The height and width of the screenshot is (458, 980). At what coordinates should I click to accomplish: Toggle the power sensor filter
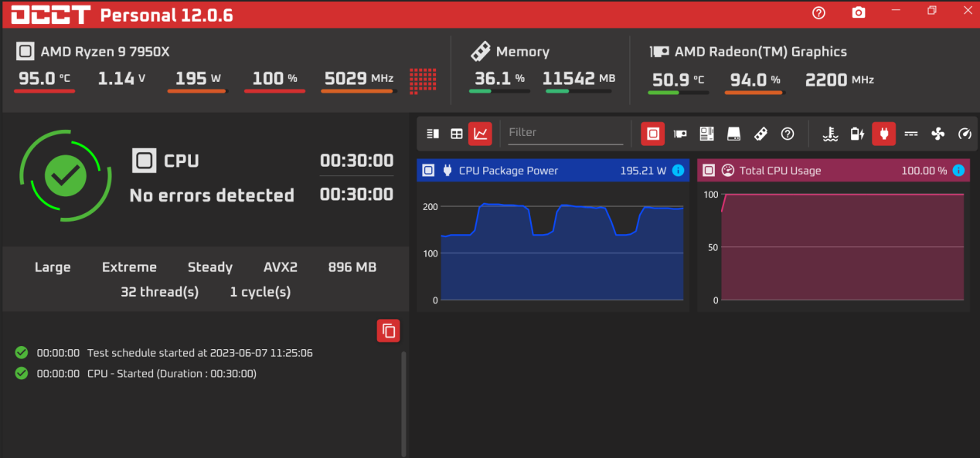pyautogui.click(x=884, y=134)
